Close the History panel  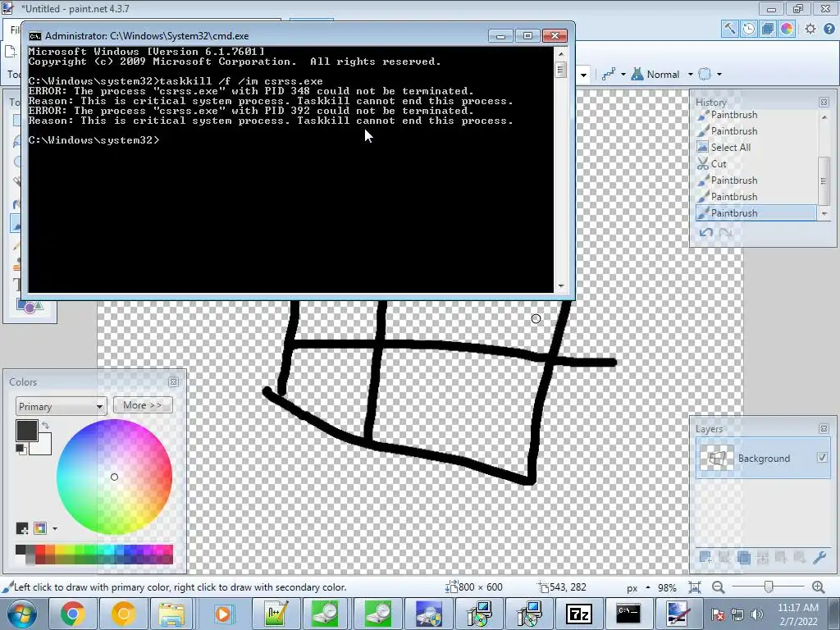tap(824, 102)
